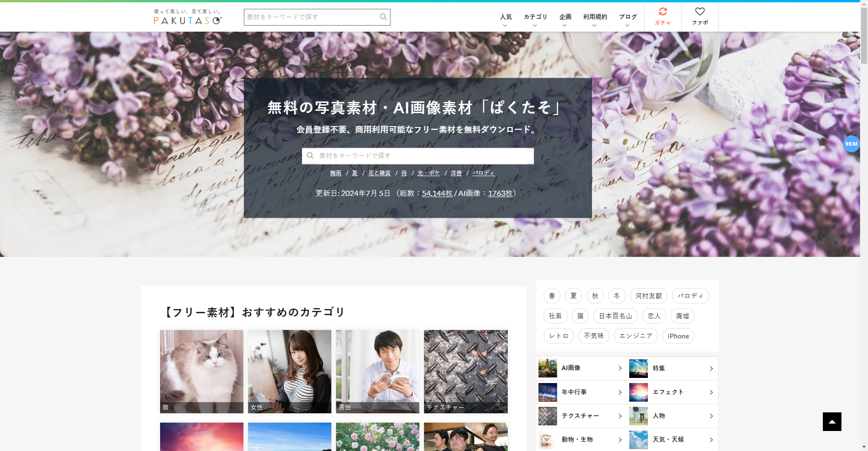Select the レトロ tag

(558, 336)
